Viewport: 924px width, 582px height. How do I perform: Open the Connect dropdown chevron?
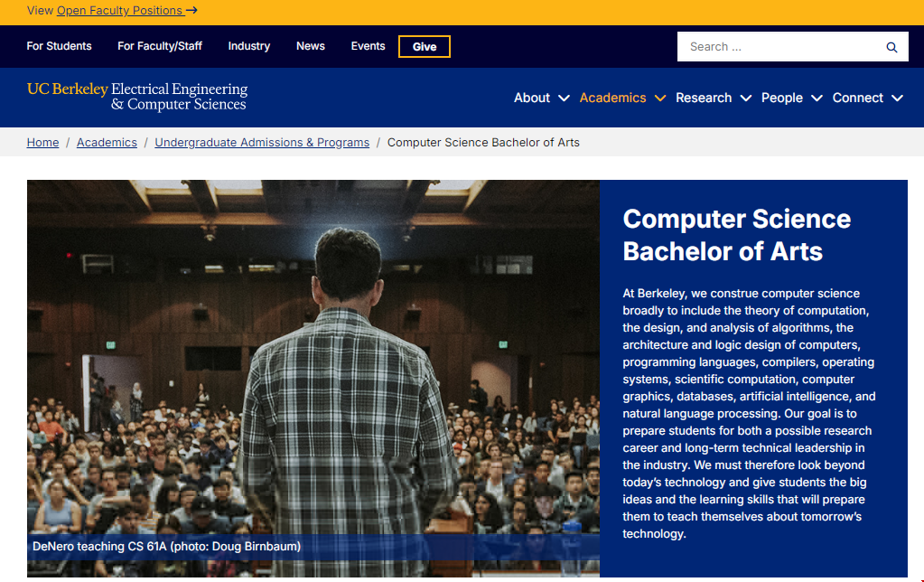click(x=897, y=99)
